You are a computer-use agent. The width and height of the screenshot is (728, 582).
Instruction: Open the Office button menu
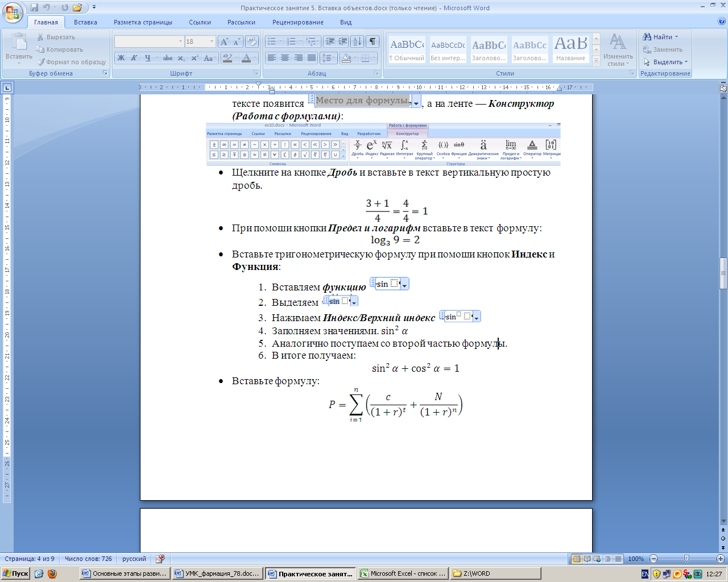coord(12,12)
